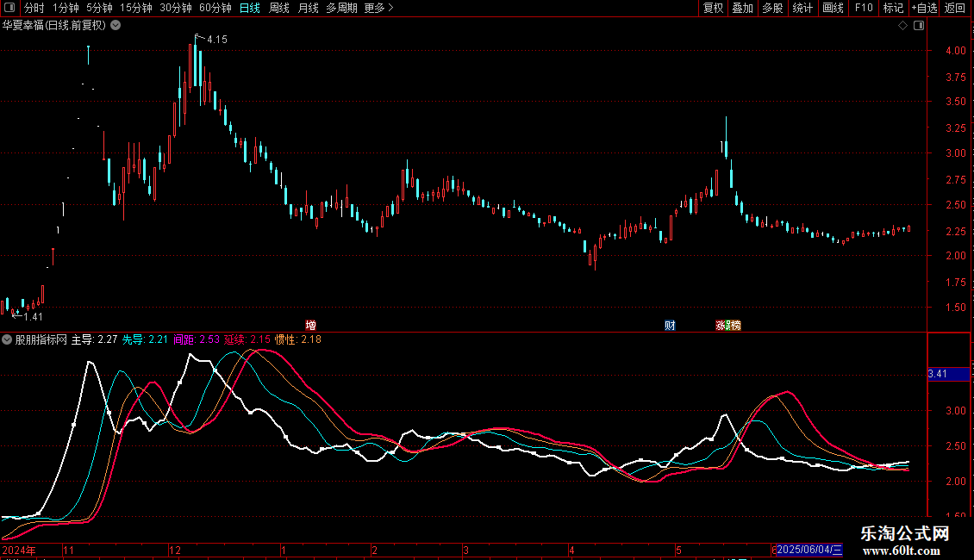
Task: Click the 延续: 2.15 indicator value
Action: 247,339
